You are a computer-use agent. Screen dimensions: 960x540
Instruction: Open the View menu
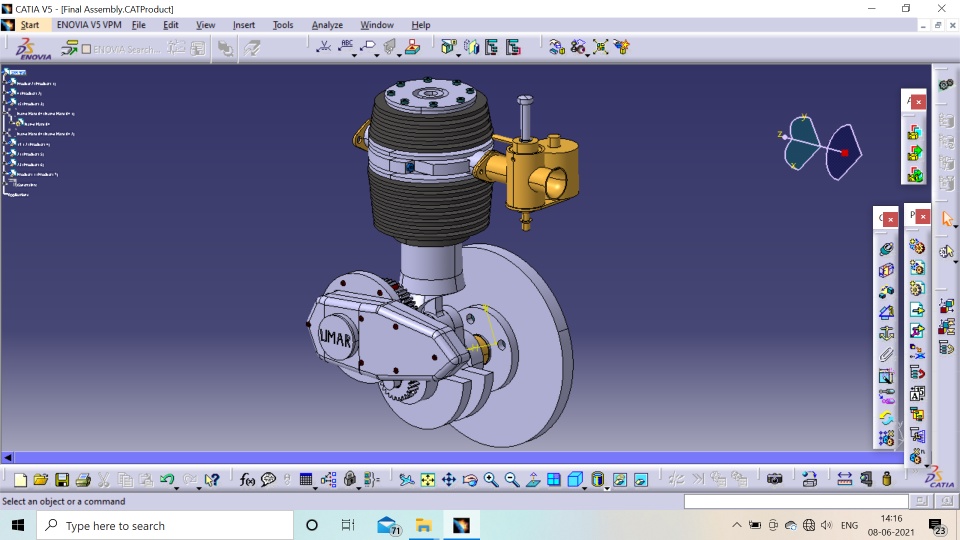205,25
